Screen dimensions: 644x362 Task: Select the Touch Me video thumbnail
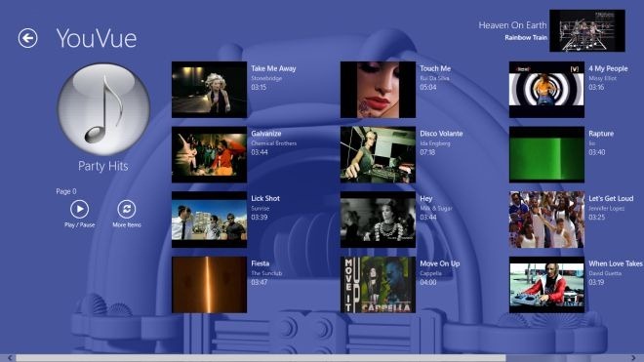tap(378, 90)
